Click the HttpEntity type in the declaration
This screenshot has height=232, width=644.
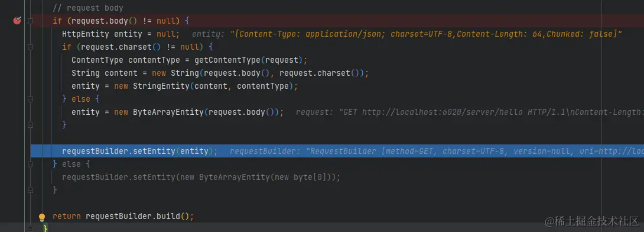(86, 34)
